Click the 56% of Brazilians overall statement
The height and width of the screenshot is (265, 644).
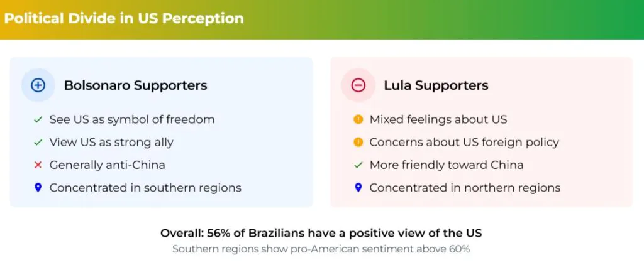(321, 233)
